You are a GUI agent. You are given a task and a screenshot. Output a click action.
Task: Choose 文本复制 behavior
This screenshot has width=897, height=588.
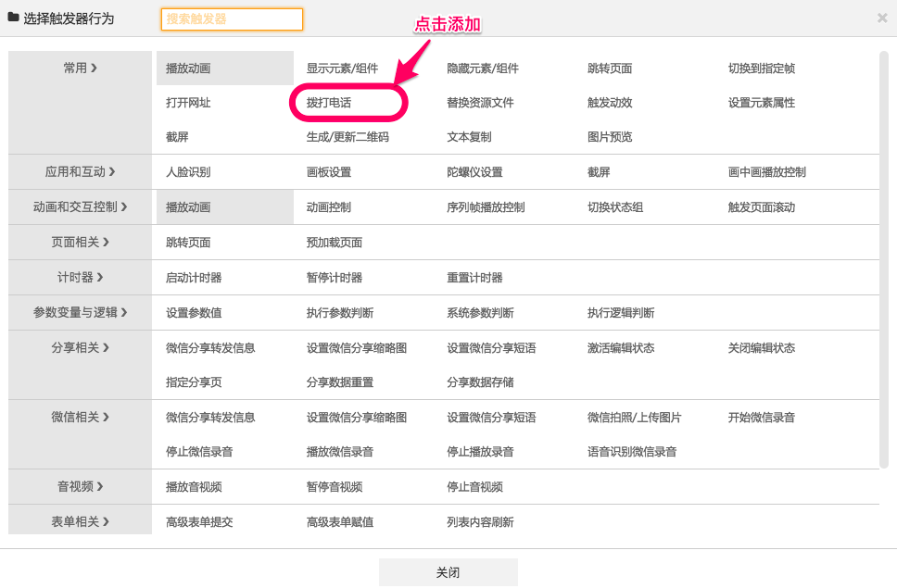tap(469, 137)
